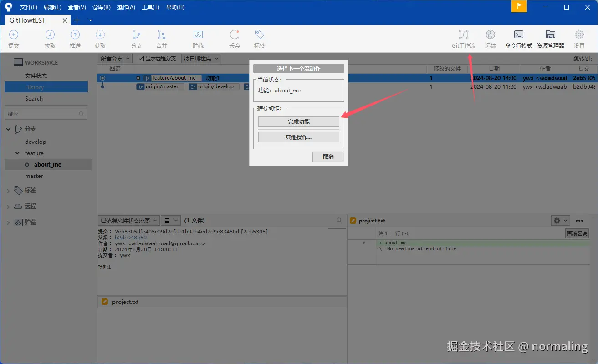Select the master branch
This screenshot has width=598, height=364.
(34, 176)
